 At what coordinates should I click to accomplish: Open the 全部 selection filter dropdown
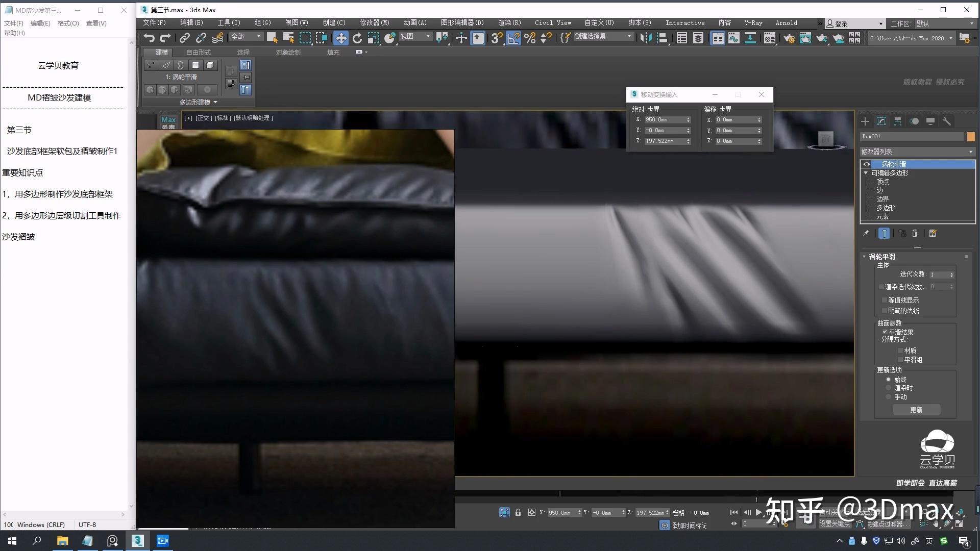tap(246, 36)
